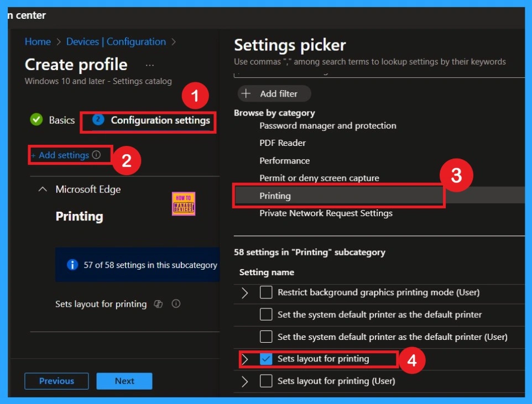Select the PDF Reader category
Screen dimensions: 532x404
pyautogui.click(x=282, y=143)
